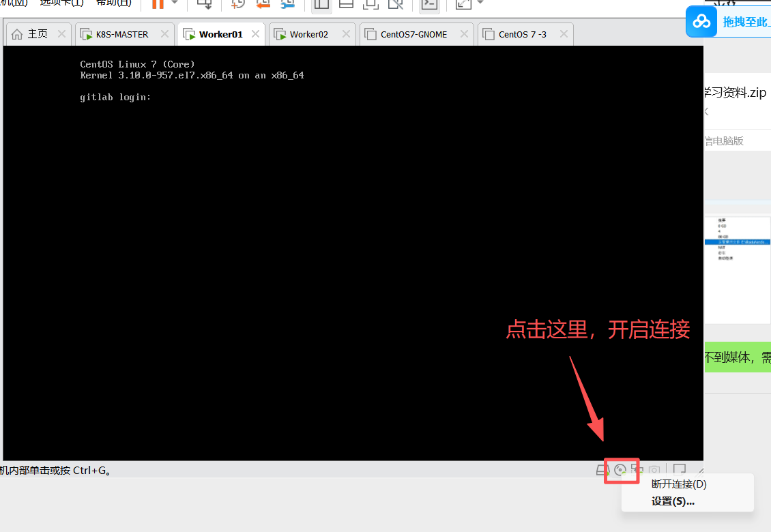Click the Kernel 3.10.0-957 line in console
The width and height of the screenshot is (771, 532).
(192, 75)
